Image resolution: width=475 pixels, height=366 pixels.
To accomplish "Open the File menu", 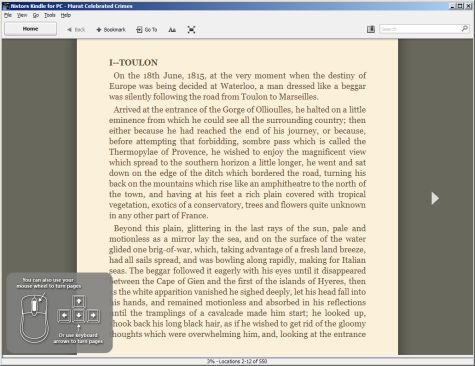I will point(8,15).
